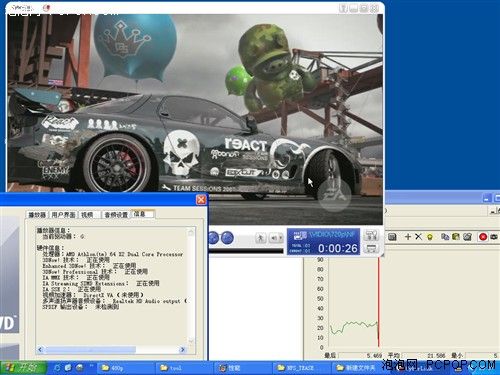The height and width of the screenshot is (375, 500).
Task: Click first quick launch icon beside Start
Action: pyautogui.click(x=57, y=368)
